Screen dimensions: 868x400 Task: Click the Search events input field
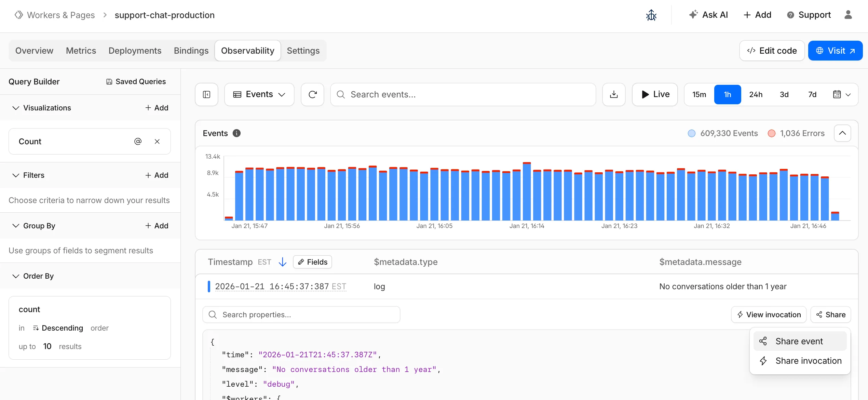[x=463, y=94]
